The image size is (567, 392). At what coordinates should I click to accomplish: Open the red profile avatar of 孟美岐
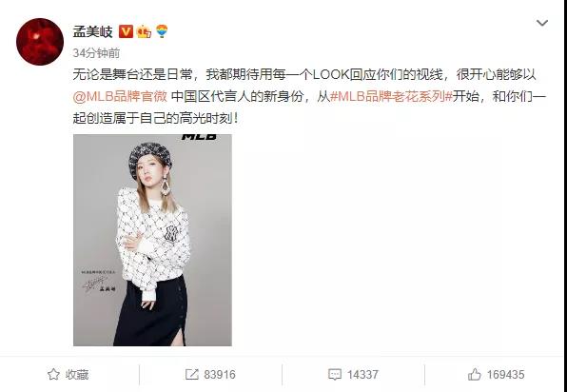click(x=40, y=42)
